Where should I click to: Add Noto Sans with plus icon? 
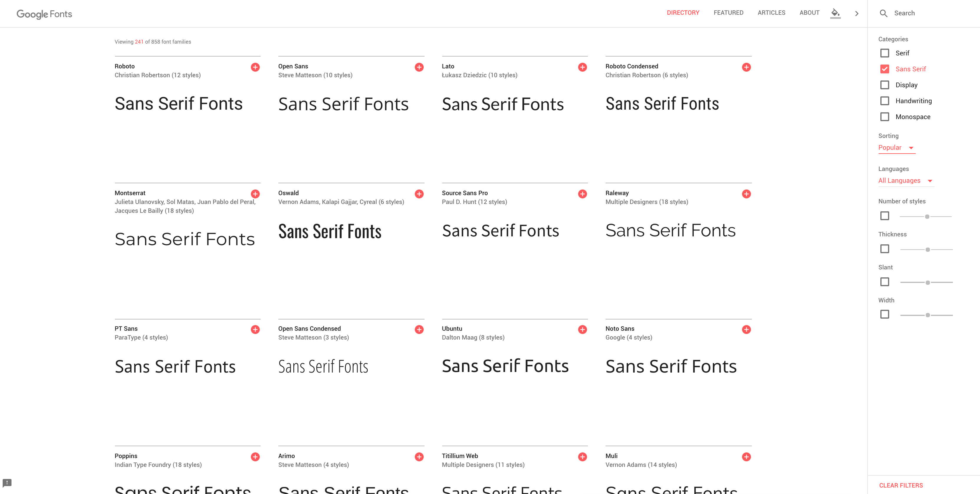[x=746, y=329]
